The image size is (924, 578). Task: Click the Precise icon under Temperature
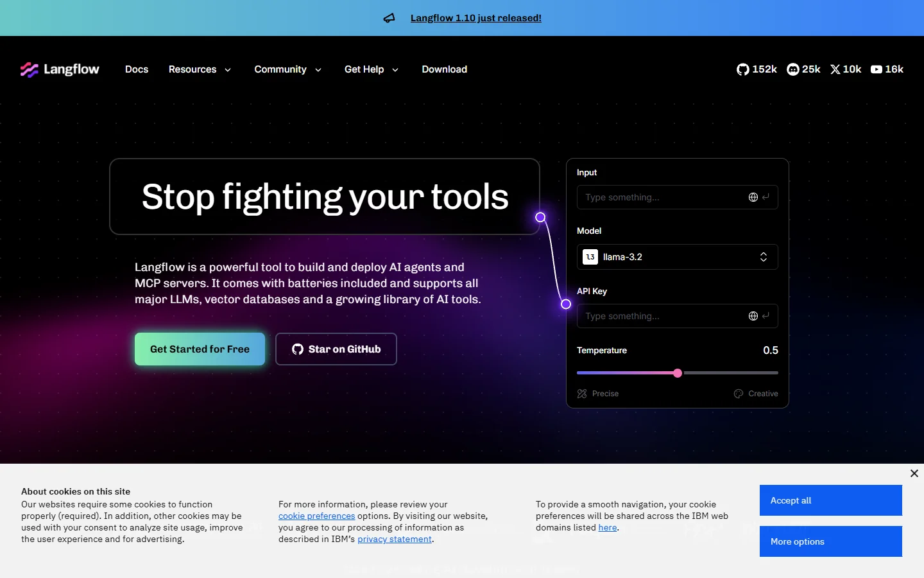point(582,394)
